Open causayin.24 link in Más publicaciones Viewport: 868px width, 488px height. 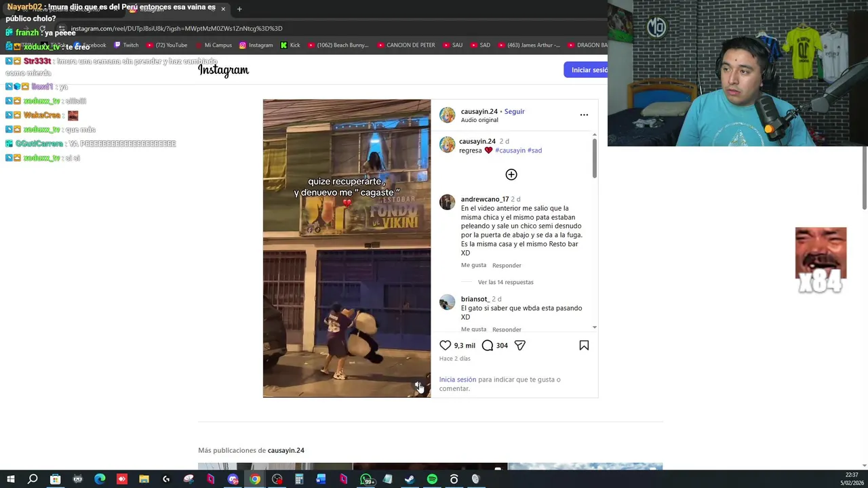(285, 450)
